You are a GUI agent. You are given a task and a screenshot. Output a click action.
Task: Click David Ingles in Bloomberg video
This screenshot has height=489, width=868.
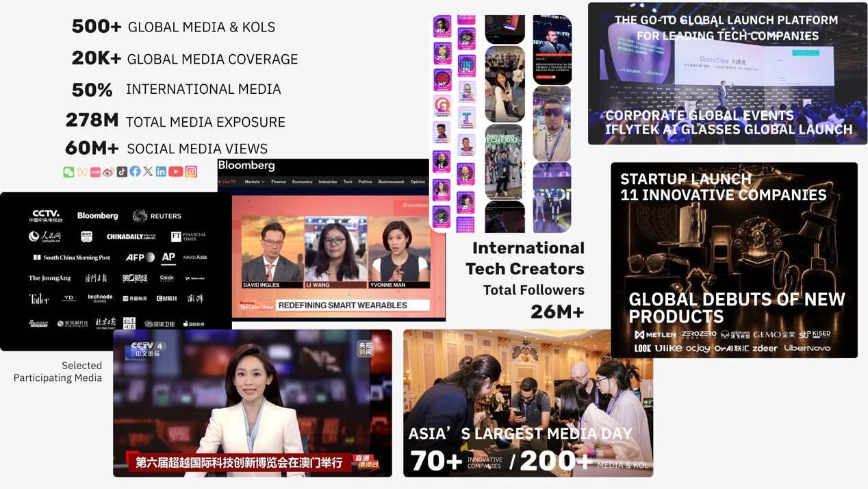[x=272, y=252]
